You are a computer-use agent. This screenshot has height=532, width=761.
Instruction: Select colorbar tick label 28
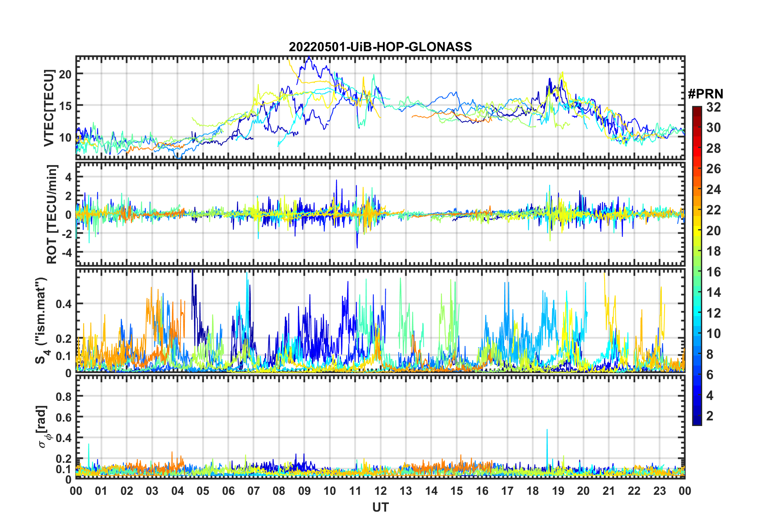tap(713, 148)
